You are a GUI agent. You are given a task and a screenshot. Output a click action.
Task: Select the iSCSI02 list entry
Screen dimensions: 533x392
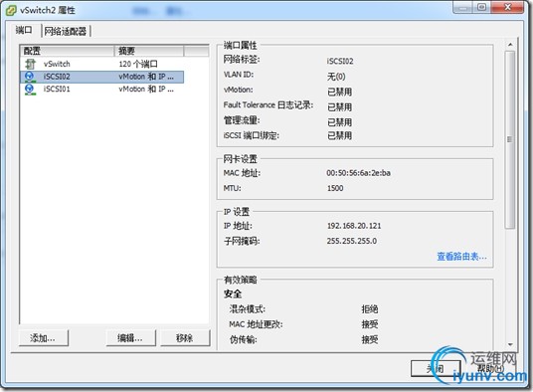point(57,77)
